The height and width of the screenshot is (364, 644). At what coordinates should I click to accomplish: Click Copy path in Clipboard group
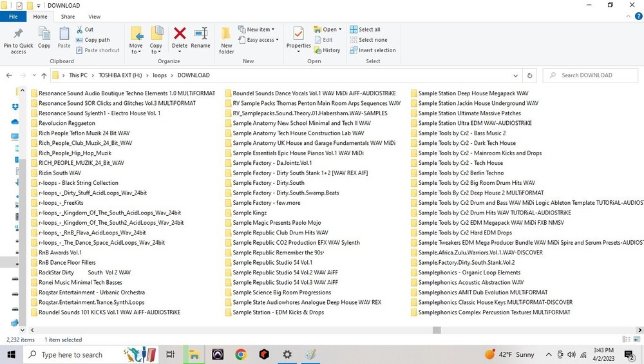(x=93, y=40)
